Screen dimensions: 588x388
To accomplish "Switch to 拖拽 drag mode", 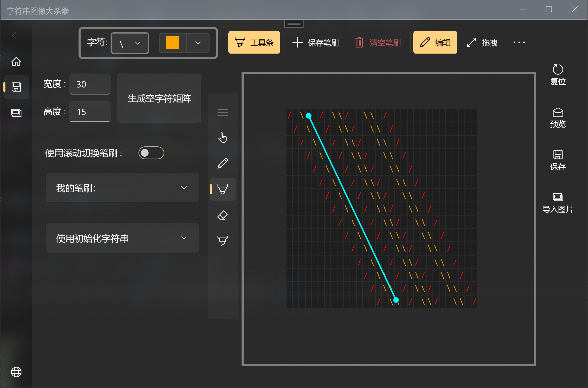I will pyautogui.click(x=482, y=42).
